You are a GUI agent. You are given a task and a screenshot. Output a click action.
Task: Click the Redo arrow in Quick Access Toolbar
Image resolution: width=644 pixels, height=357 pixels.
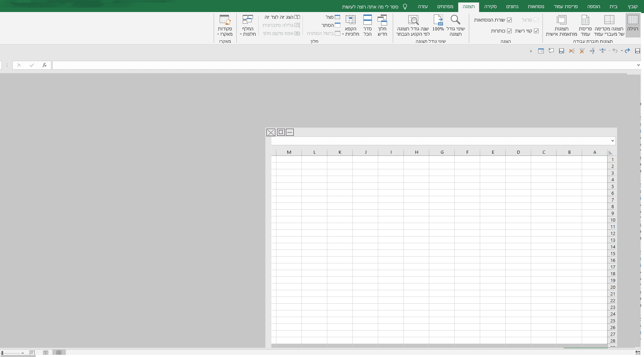click(x=627, y=51)
